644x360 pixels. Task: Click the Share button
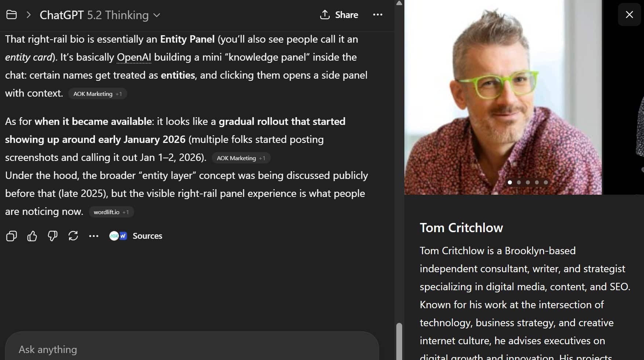[x=339, y=15]
